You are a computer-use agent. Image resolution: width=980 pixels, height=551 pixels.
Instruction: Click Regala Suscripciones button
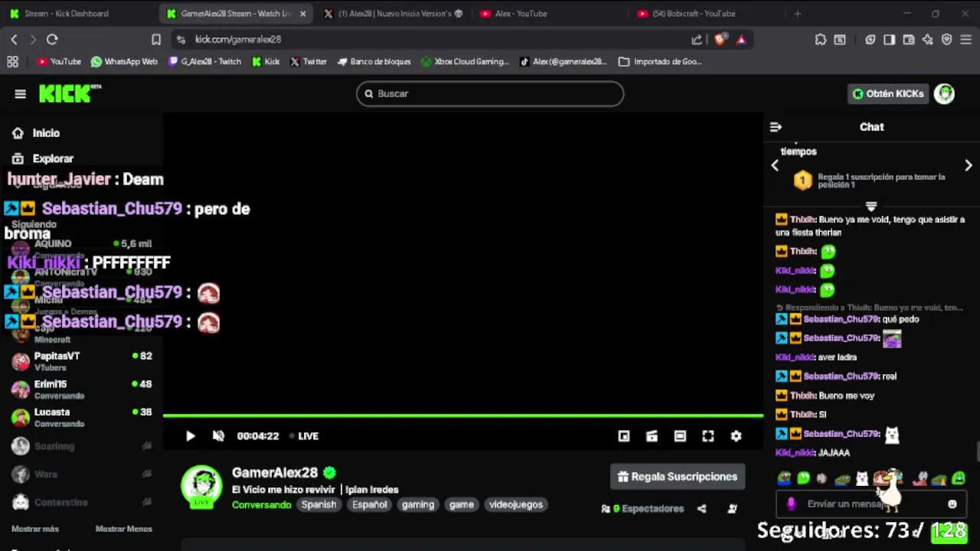[678, 477]
